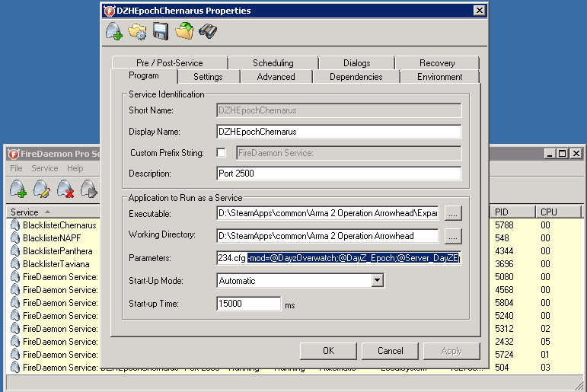Image resolution: width=587 pixels, height=392 pixels.
Task: Click CPU value 05
Action: click(545, 342)
